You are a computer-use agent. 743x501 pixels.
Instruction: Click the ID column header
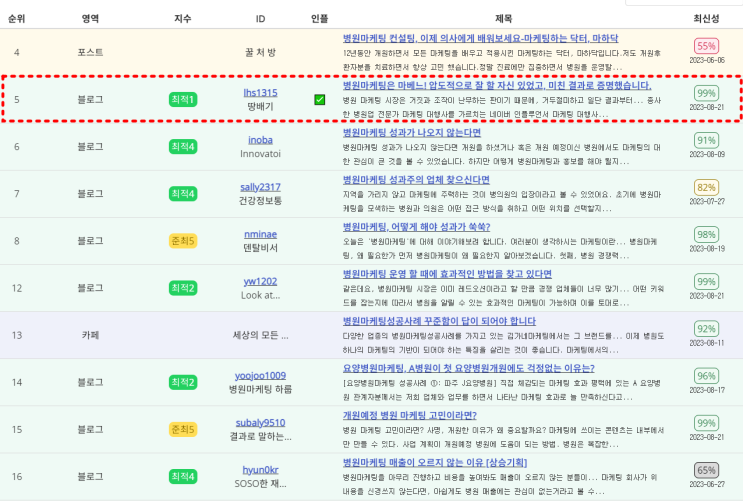pos(260,18)
